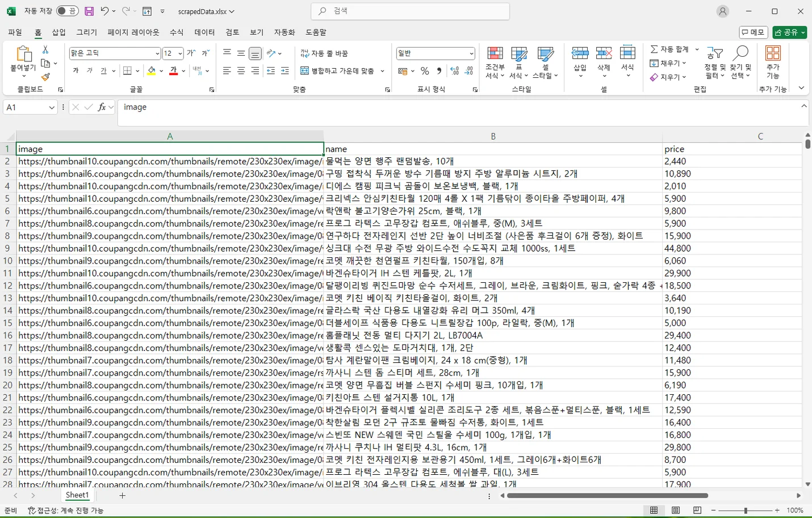The width and height of the screenshot is (812, 518).
Task: Open the 채우기 fill dropdown
Action: point(668,63)
